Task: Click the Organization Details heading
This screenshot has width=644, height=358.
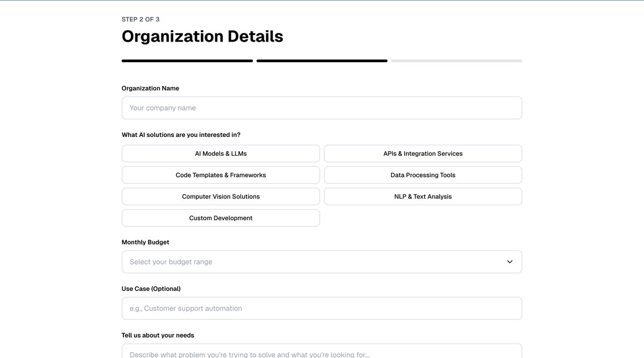Action: [202, 36]
